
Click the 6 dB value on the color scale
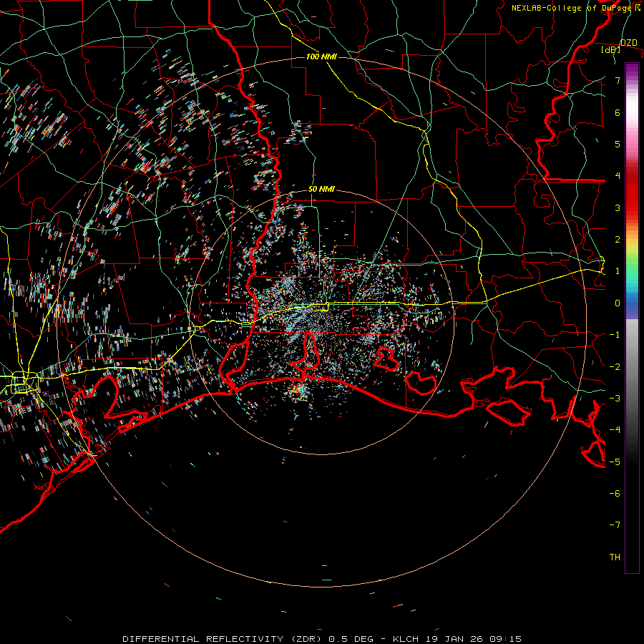tap(618, 112)
